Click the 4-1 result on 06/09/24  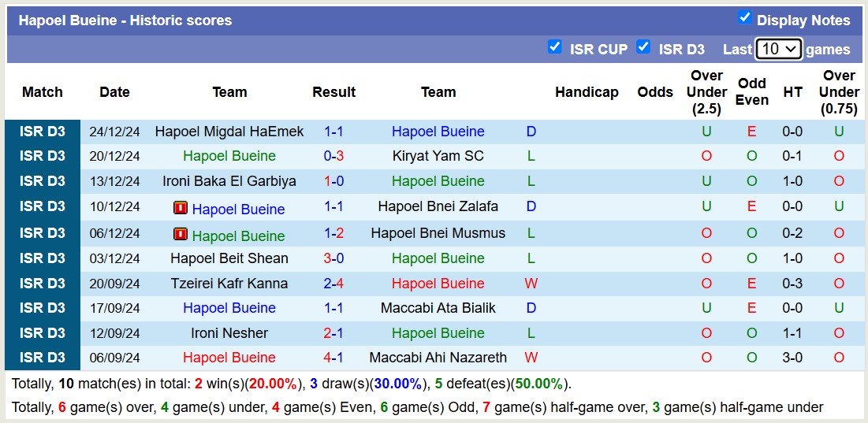click(x=333, y=358)
